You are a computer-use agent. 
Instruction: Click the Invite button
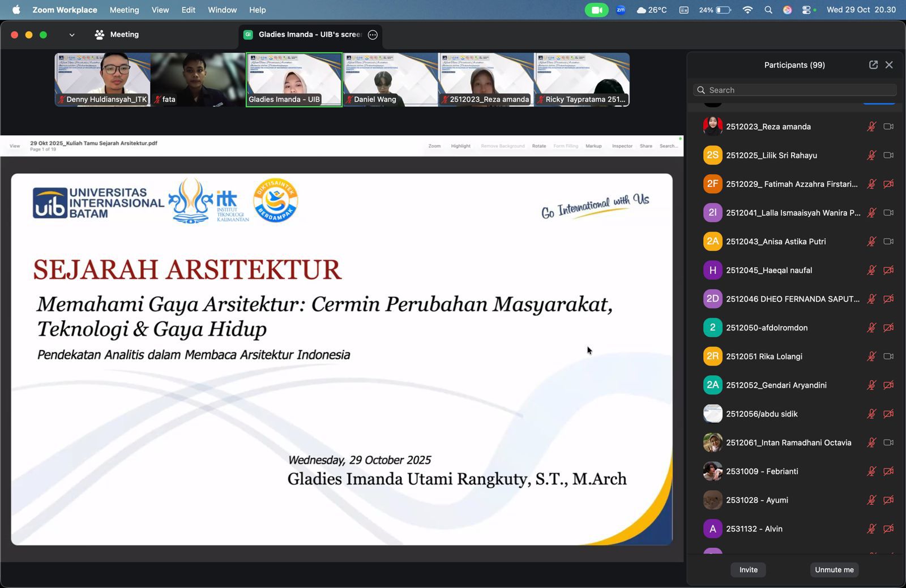click(x=748, y=570)
